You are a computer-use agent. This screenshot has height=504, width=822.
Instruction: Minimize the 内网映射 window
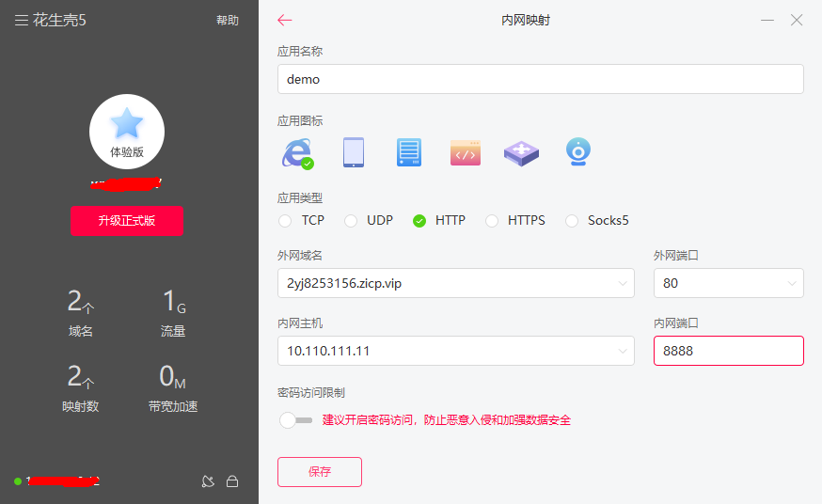(767, 20)
